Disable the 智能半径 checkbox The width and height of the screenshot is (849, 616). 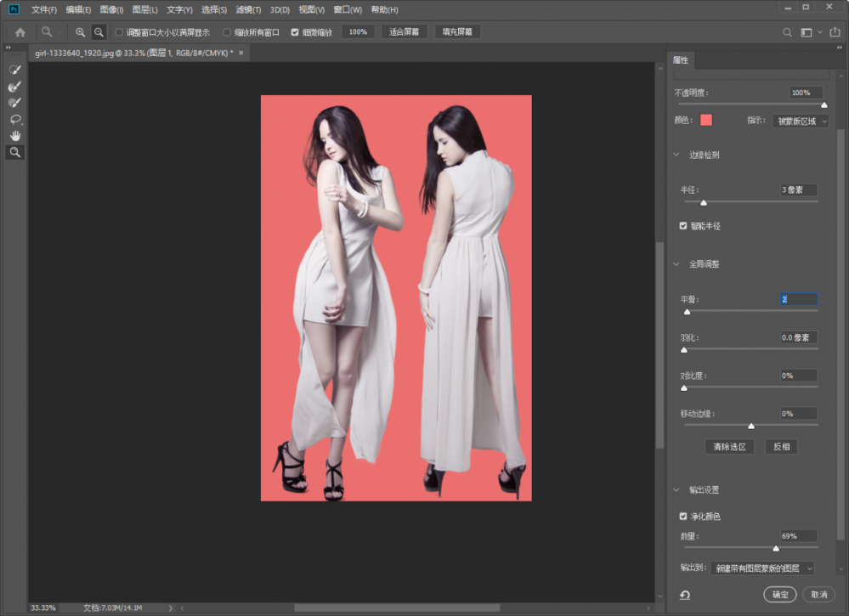(x=683, y=226)
